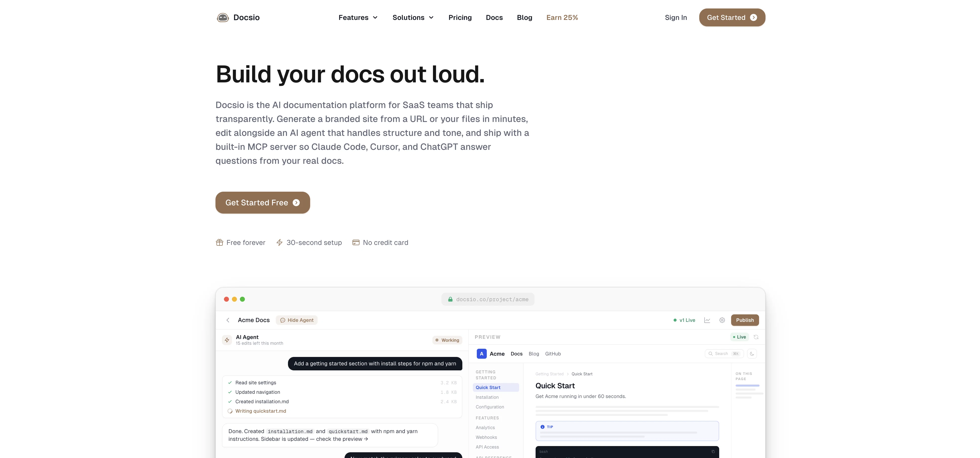Screen dimensions: 980x458
Task: Click the Publish button
Action: coord(745,320)
